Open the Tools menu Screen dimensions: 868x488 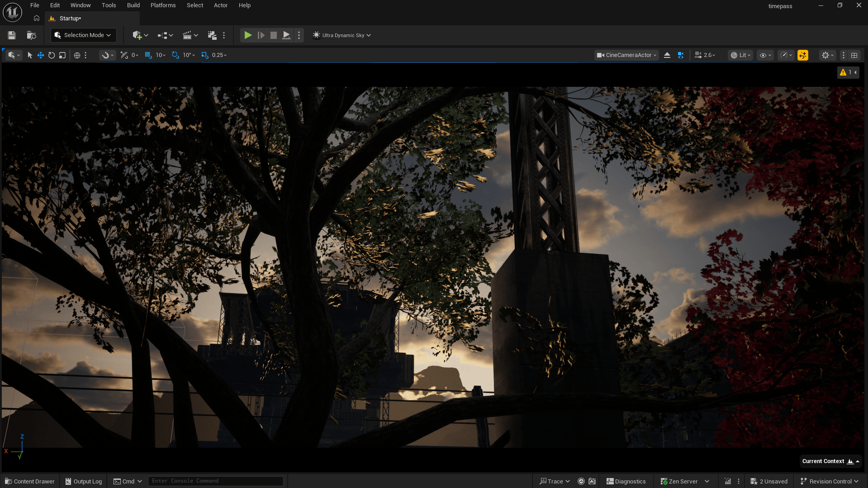coord(109,5)
